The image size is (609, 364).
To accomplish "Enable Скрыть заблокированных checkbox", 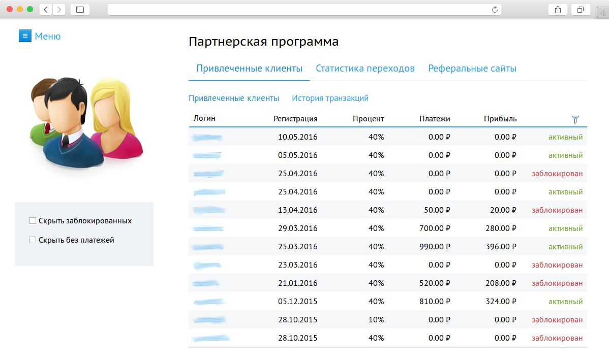I will coord(33,221).
